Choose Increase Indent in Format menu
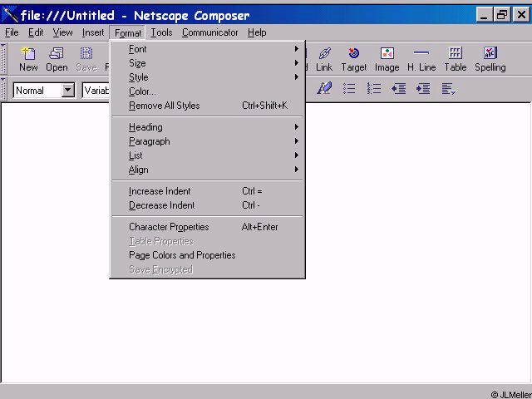The width and height of the screenshot is (532, 399). (x=207, y=191)
